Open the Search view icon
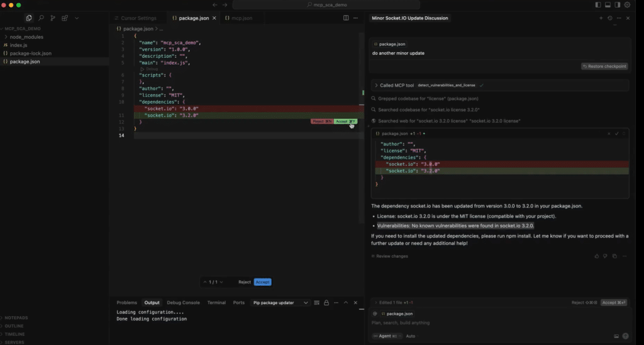Screen dimensions: 644x345 [x=41, y=18]
